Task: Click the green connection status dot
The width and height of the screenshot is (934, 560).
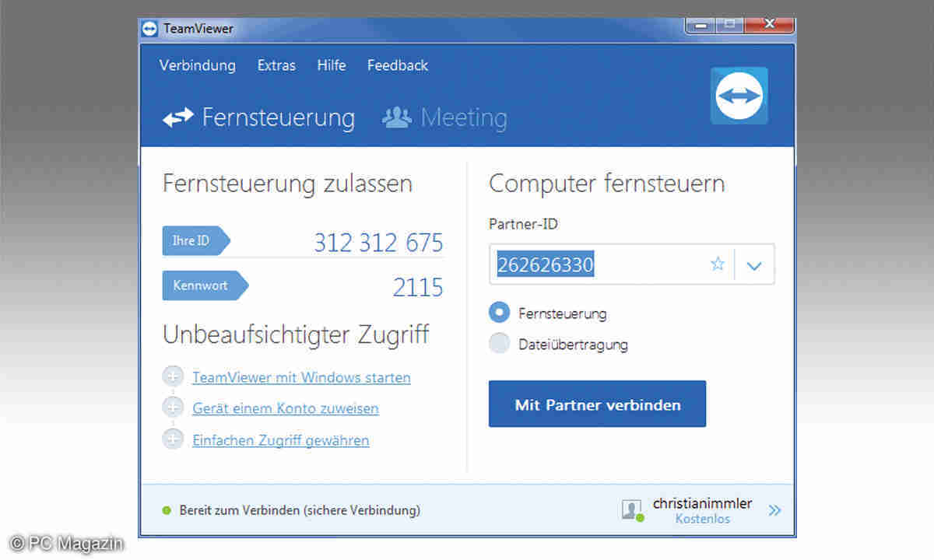Action: click(166, 511)
